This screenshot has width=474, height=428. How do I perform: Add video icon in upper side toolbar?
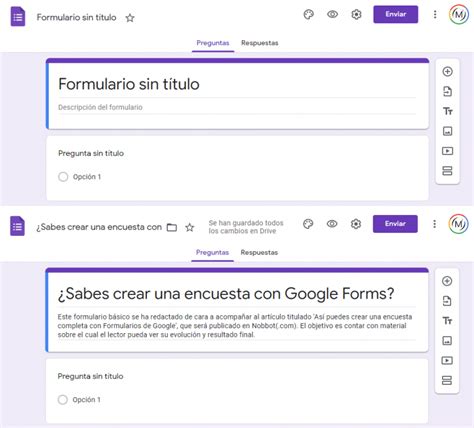click(447, 151)
